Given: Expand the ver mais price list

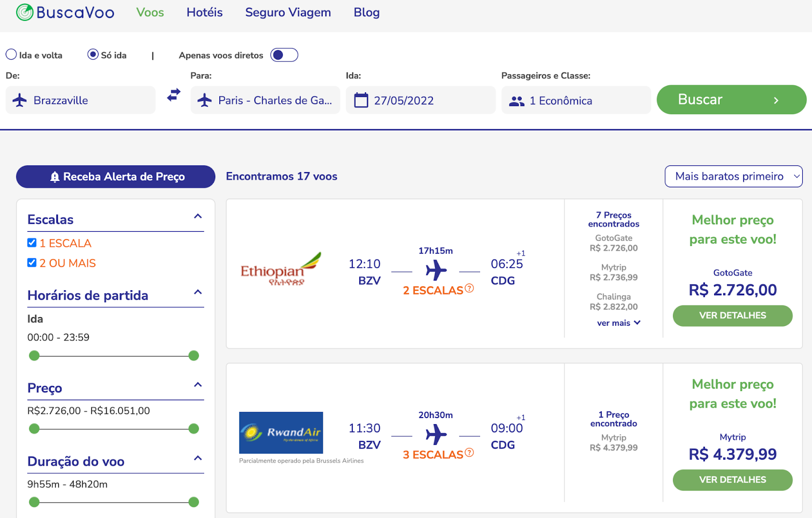Looking at the screenshot, I should point(619,323).
